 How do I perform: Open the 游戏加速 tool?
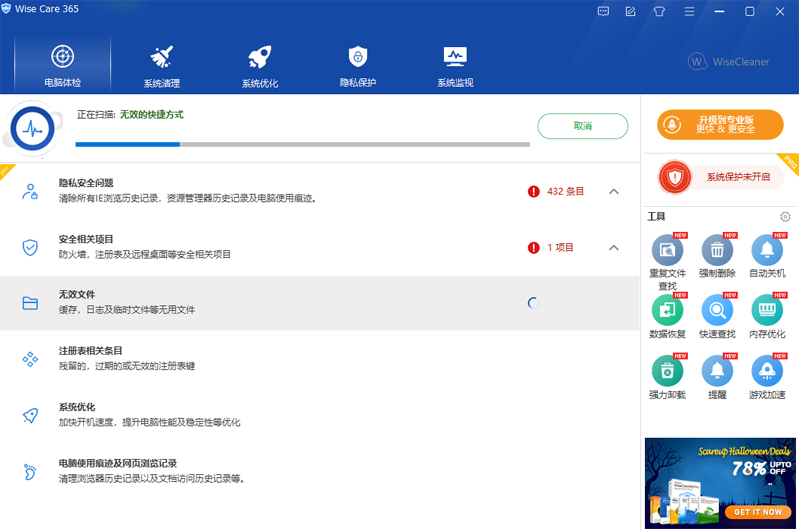click(766, 372)
